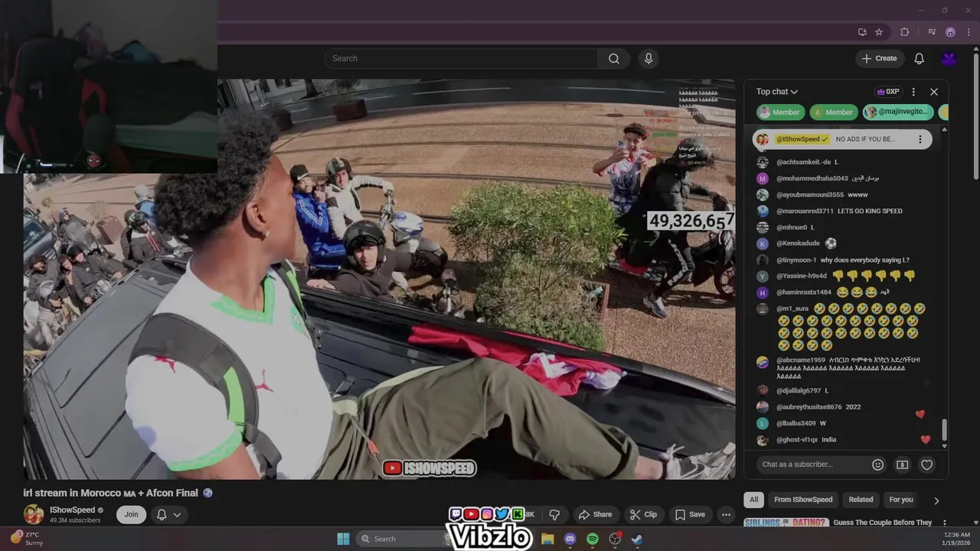Open live chat options three-dot menu
980x551 pixels.
click(913, 92)
